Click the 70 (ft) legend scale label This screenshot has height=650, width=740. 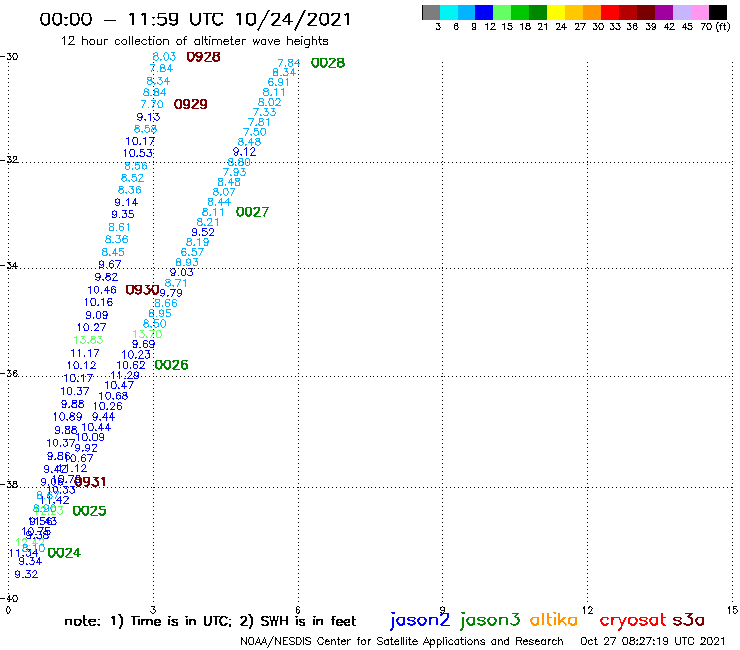(715, 27)
